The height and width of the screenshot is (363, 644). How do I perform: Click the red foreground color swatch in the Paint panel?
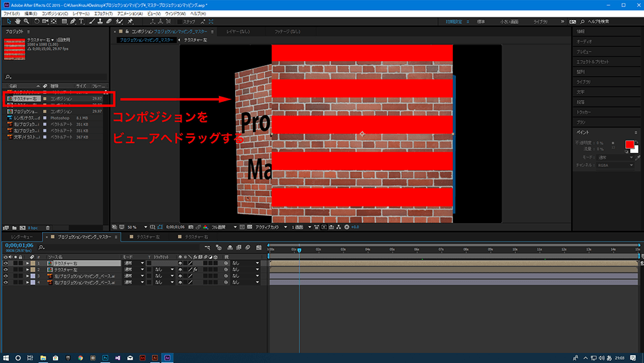629,145
